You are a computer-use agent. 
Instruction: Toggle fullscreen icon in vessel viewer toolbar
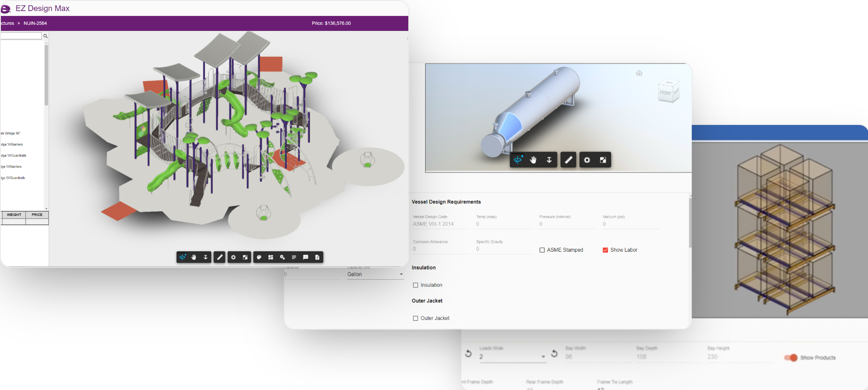[603, 160]
